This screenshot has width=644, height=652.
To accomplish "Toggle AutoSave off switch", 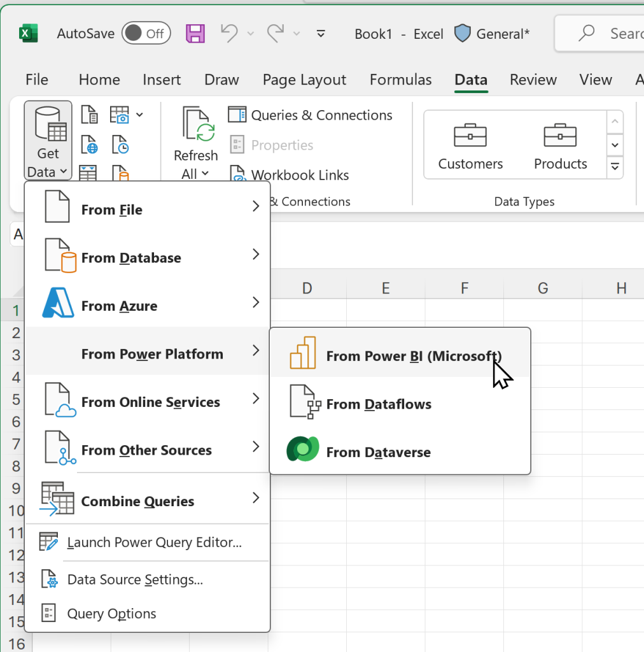I will point(146,33).
